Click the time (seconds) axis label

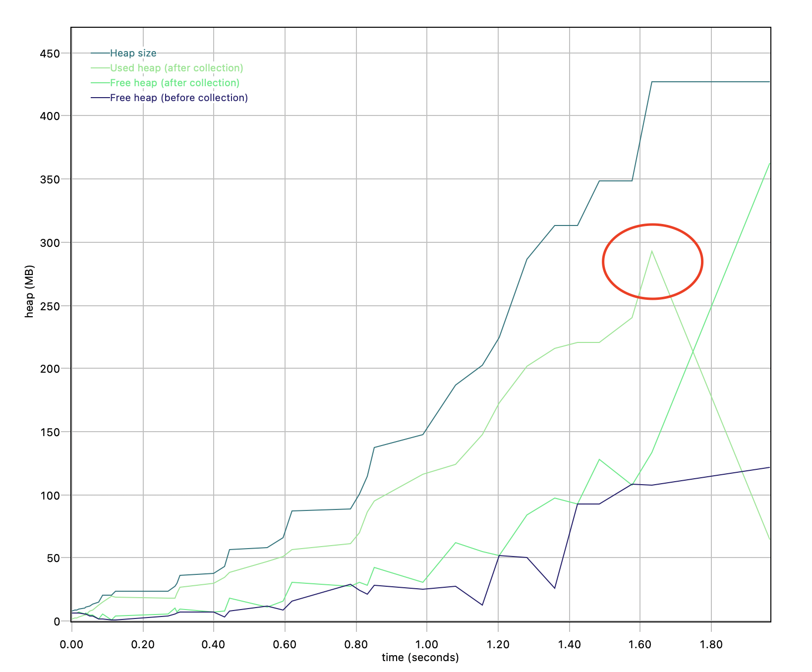[x=420, y=657]
